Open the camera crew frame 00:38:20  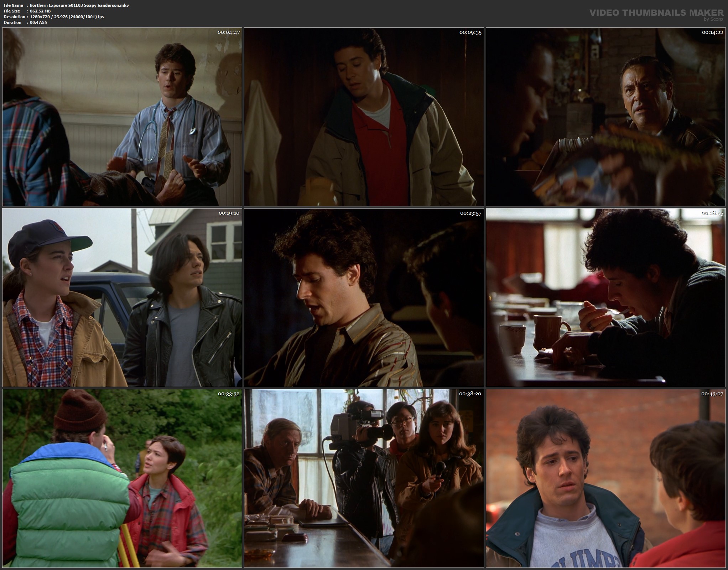364,478
